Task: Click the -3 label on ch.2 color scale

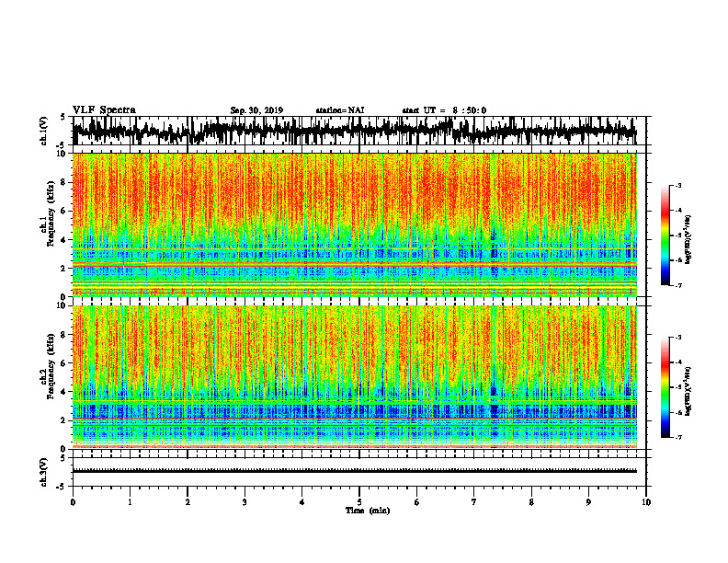Action: coord(678,338)
